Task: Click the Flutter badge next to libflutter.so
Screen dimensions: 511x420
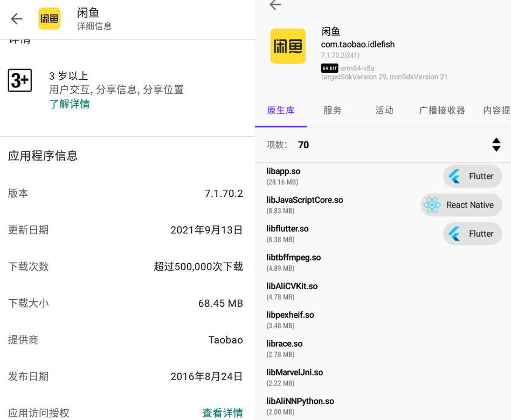Action: [472, 233]
